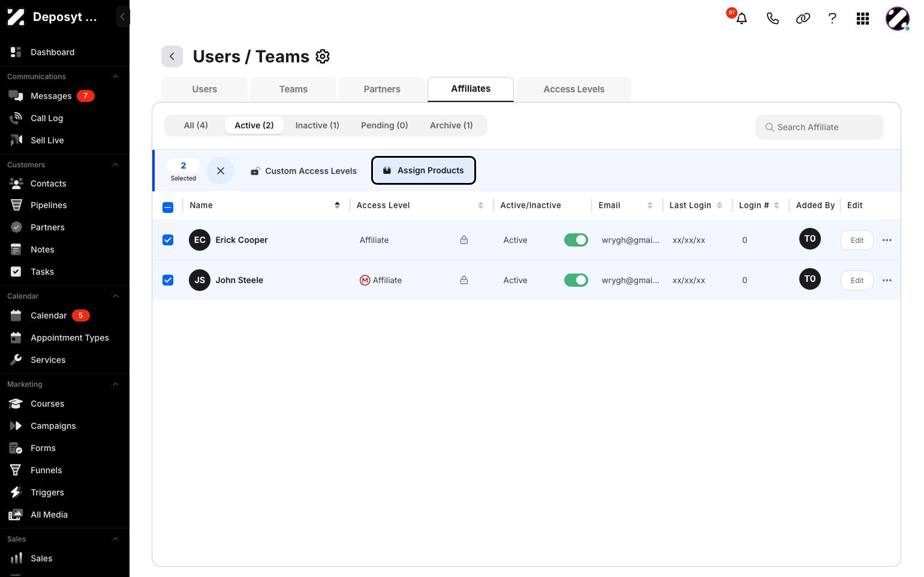
Task: Click Custom Access Levels button
Action: 303,171
